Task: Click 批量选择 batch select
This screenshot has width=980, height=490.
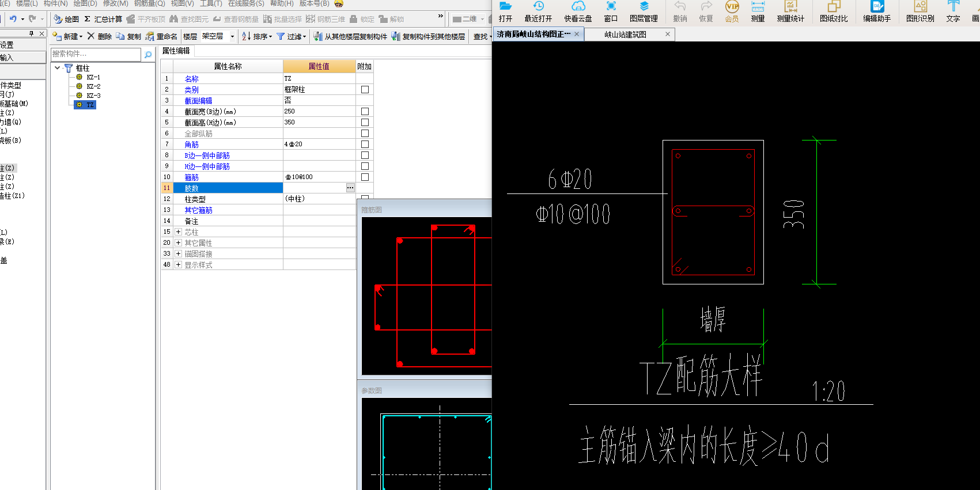Action: tap(282, 19)
